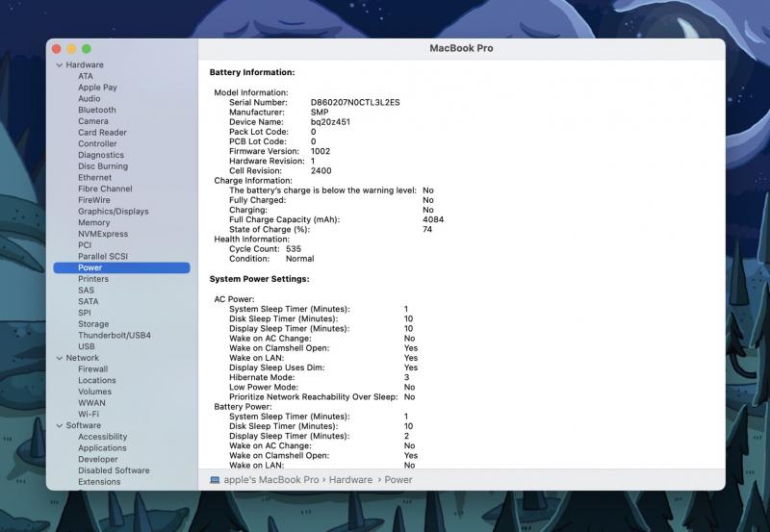Select Wi-Fi under Network
Image resolution: width=770 pixels, height=532 pixels.
[89, 415]
